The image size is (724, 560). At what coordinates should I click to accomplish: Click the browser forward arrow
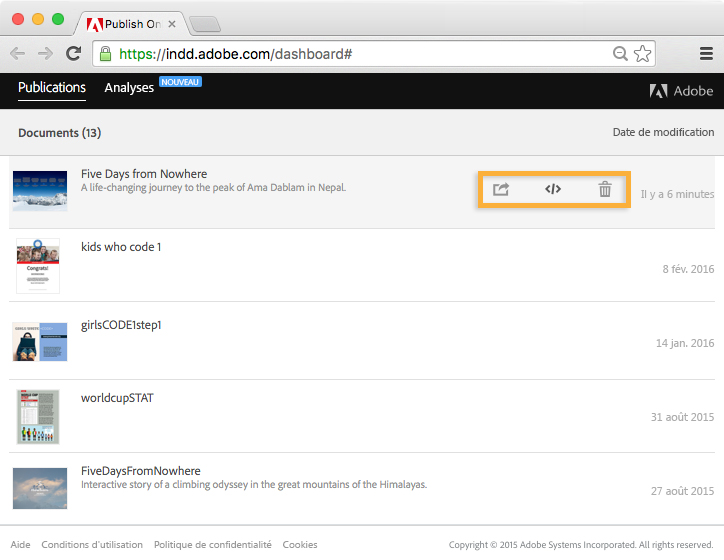pos(45,54)
